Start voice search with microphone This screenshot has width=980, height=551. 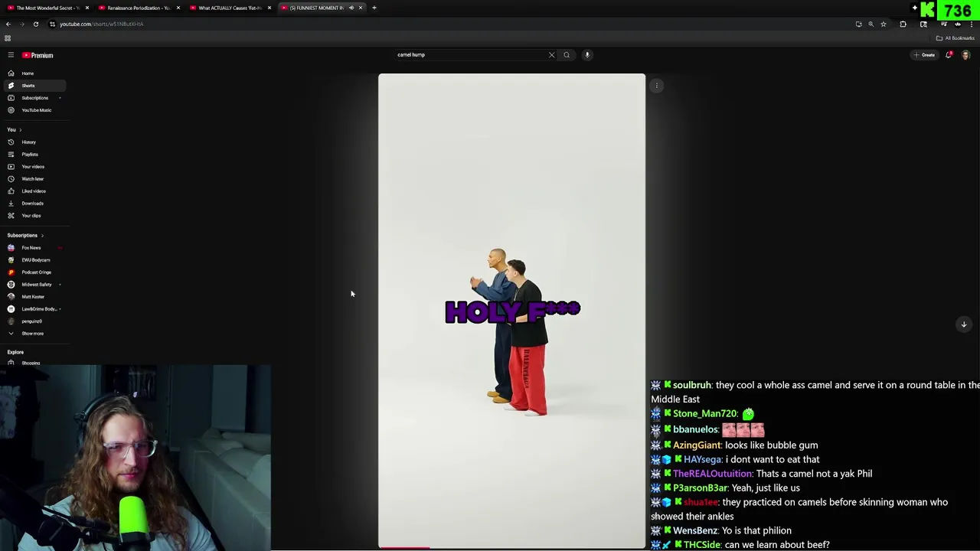coord(587,55)
